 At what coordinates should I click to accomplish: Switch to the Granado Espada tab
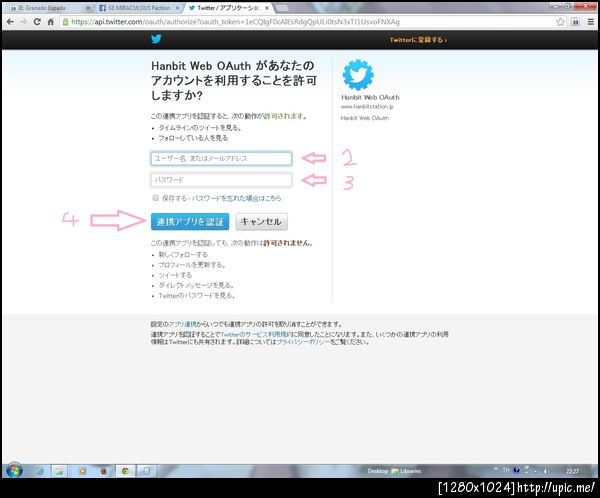click(x=48, y=8)
